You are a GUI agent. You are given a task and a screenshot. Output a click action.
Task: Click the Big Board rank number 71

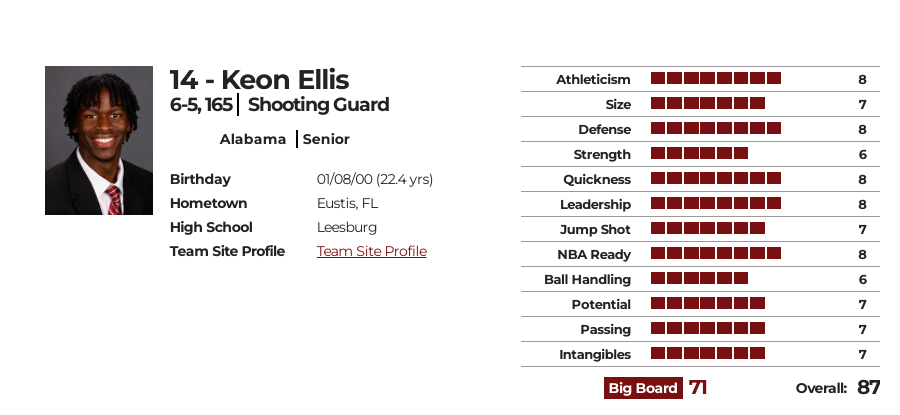pyautogui.click(x=697, y=388)
